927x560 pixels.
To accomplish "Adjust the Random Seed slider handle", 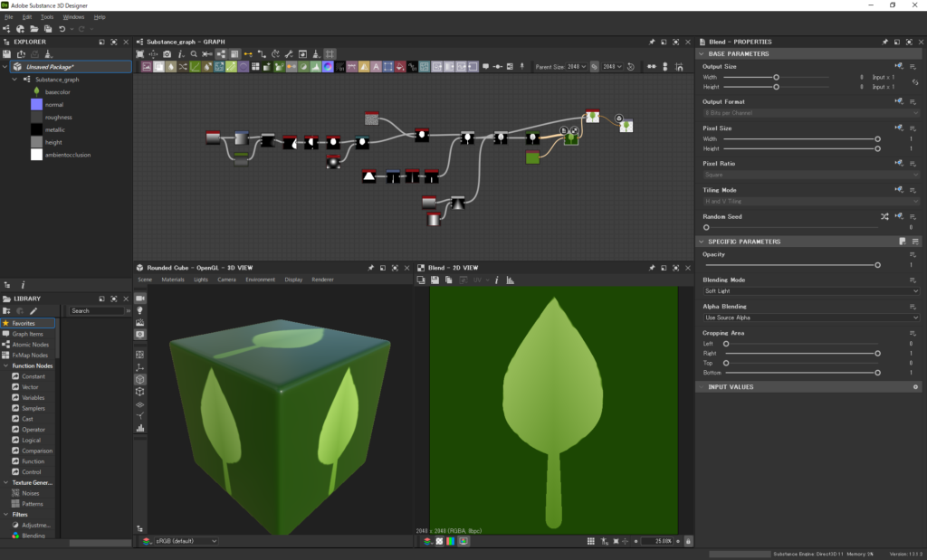I will point(706,227).
